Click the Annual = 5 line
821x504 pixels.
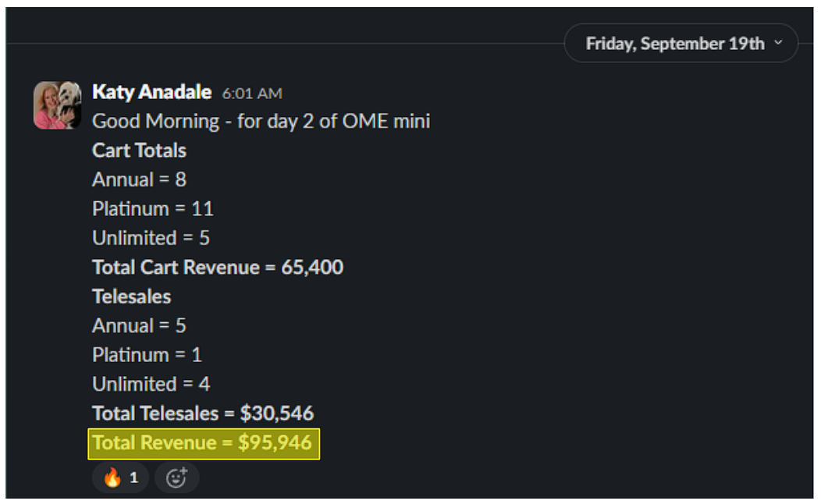pos(139,326)
